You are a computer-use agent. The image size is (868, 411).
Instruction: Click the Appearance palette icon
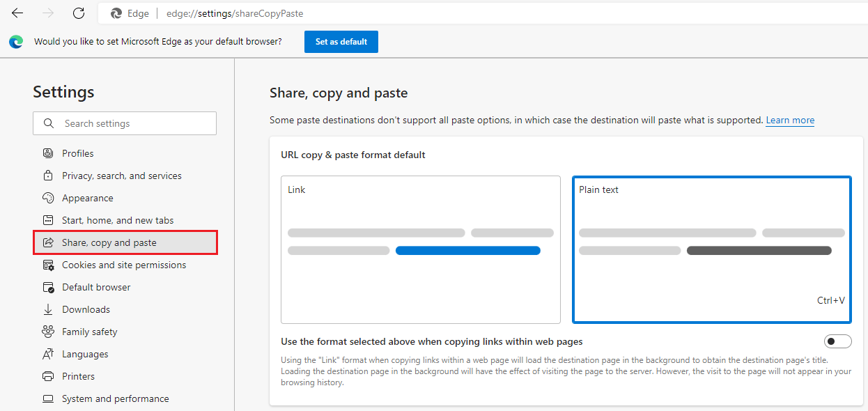pyautogui.click(x=48, y=198)
